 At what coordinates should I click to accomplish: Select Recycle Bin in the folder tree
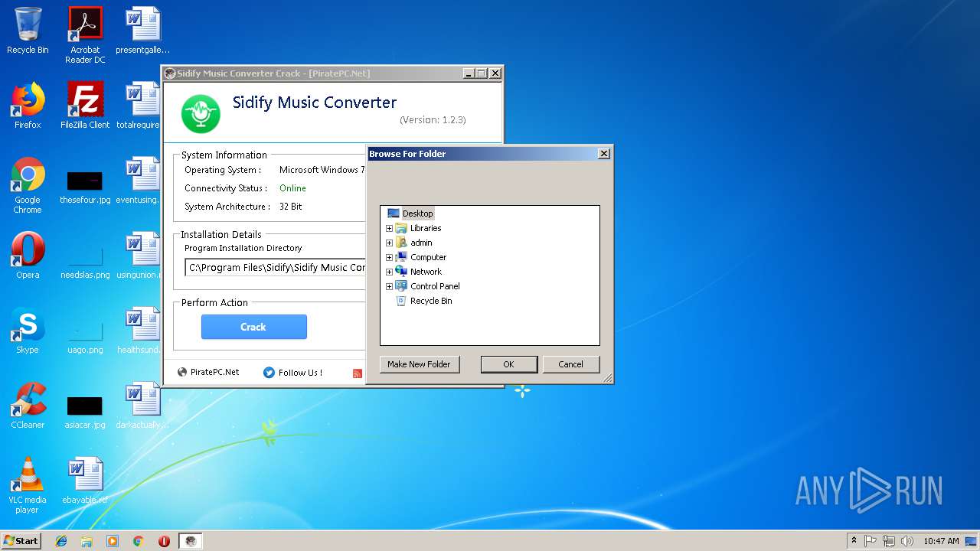click(431, 301)
